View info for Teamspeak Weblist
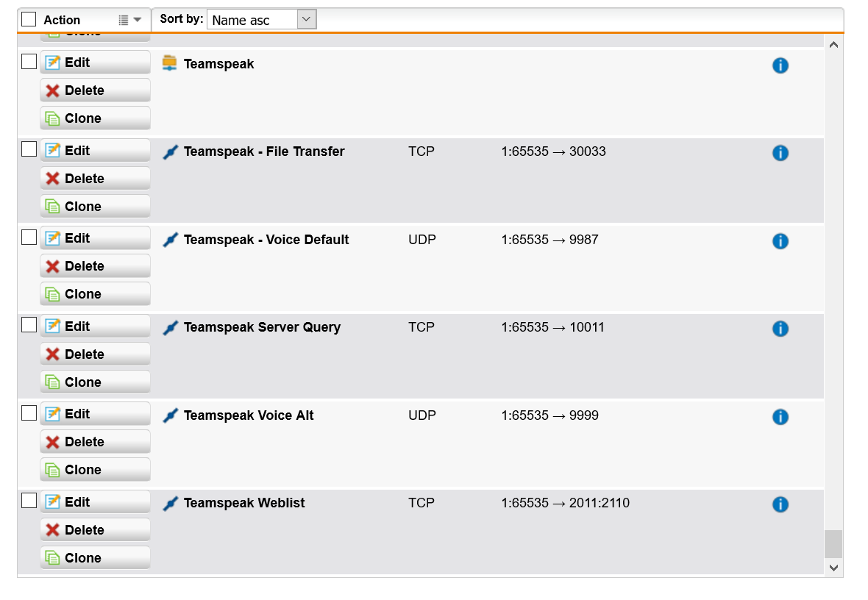This screenshot has height=600, width=868. pyautogui.click(x=780, y=504)
